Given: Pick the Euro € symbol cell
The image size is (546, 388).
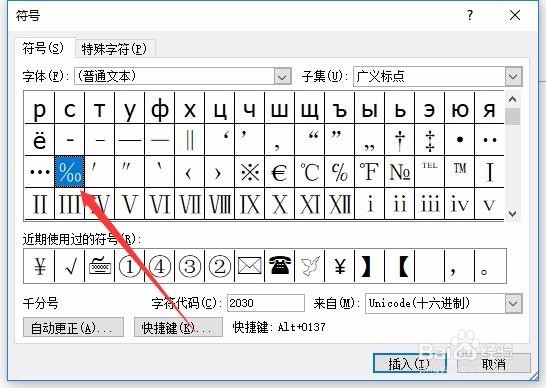Looking at the screenshot, I should 279,172.
